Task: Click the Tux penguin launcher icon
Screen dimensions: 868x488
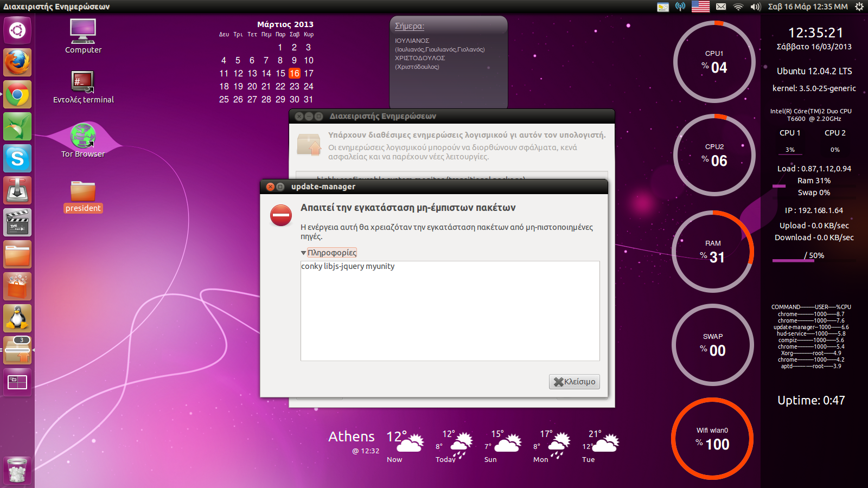Action: [17, 318]
